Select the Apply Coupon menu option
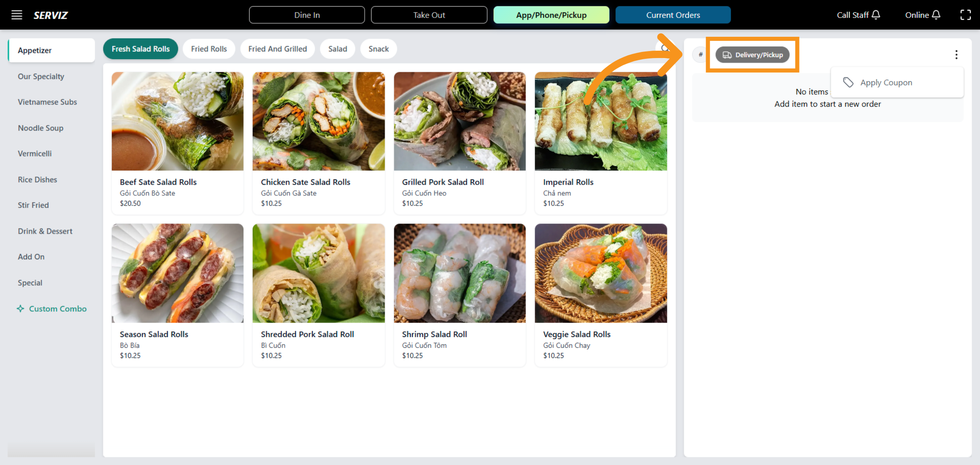Screen dimensions: 980x465 pyautogui.click(x=886, y=83)
